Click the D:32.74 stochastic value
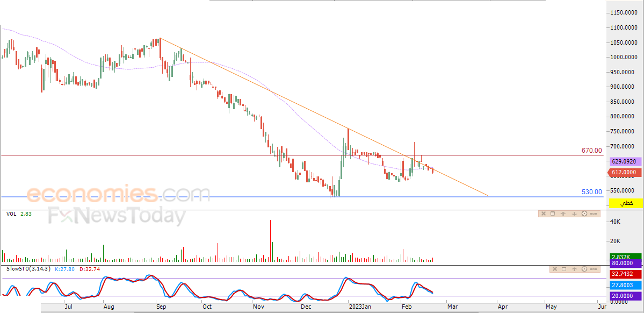This screenshot has width=644, height=313. tap(90, 269)
